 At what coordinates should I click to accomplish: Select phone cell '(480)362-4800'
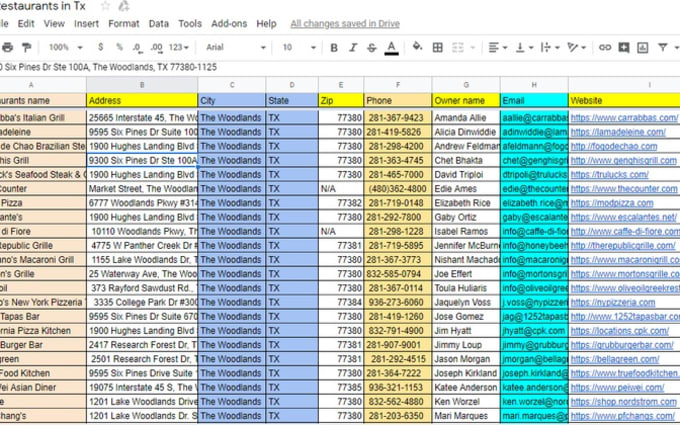pos(398,189)
